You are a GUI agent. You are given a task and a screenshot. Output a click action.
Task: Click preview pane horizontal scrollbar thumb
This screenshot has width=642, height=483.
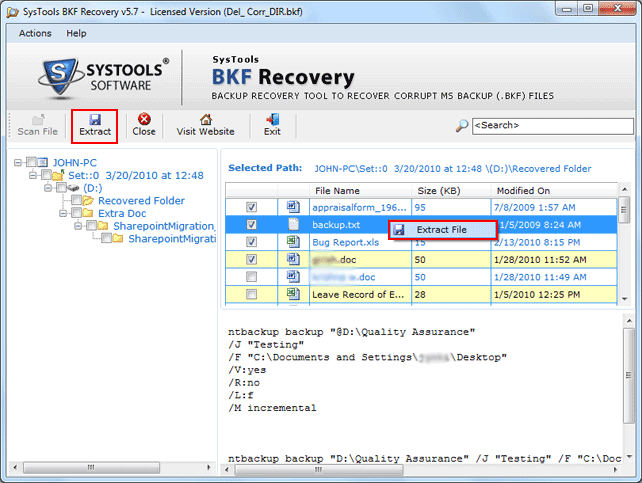coord(319,469)
